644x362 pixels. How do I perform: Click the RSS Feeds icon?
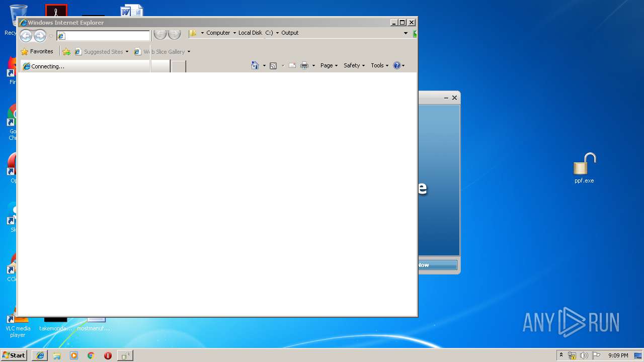point(273,65)
